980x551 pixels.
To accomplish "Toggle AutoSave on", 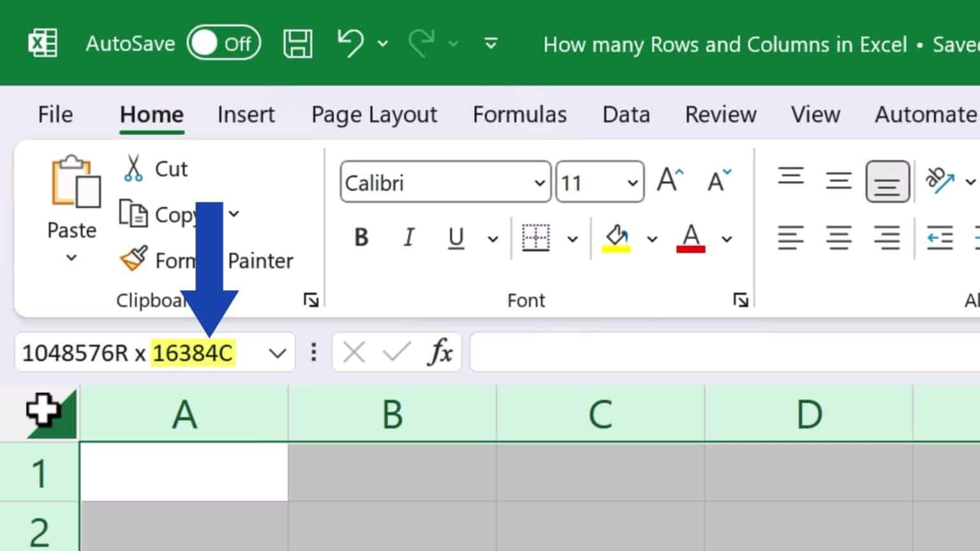I will pos(223,43).
